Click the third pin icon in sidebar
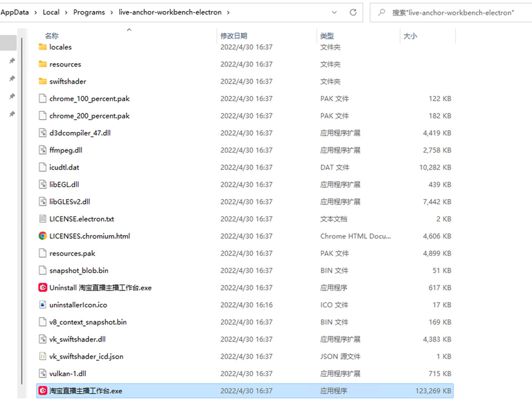 pos(12,96)
